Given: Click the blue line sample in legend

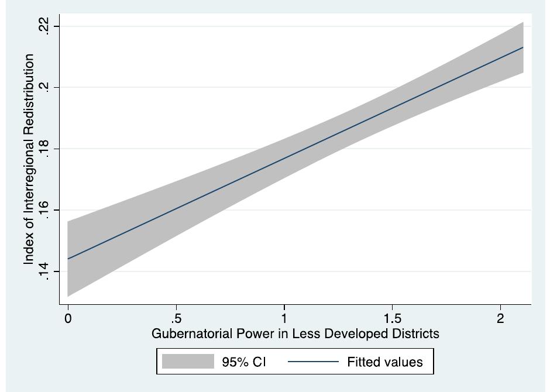Looking at the screenshot, I should [313, 362].
